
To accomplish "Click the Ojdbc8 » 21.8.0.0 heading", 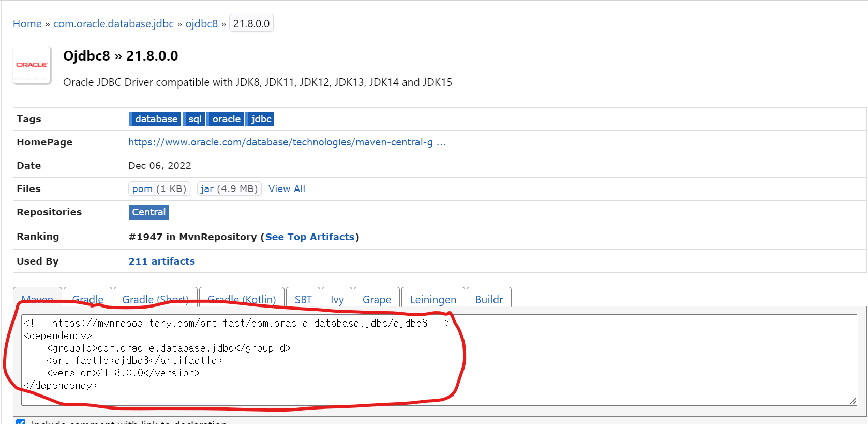I will [x=121, y=56].
